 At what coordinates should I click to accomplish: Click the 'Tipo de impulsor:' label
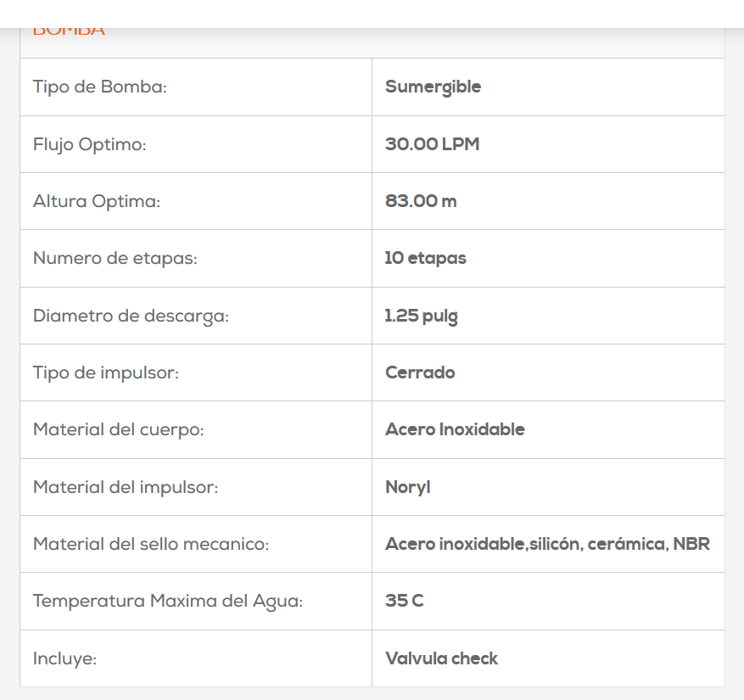click(105, 373)
